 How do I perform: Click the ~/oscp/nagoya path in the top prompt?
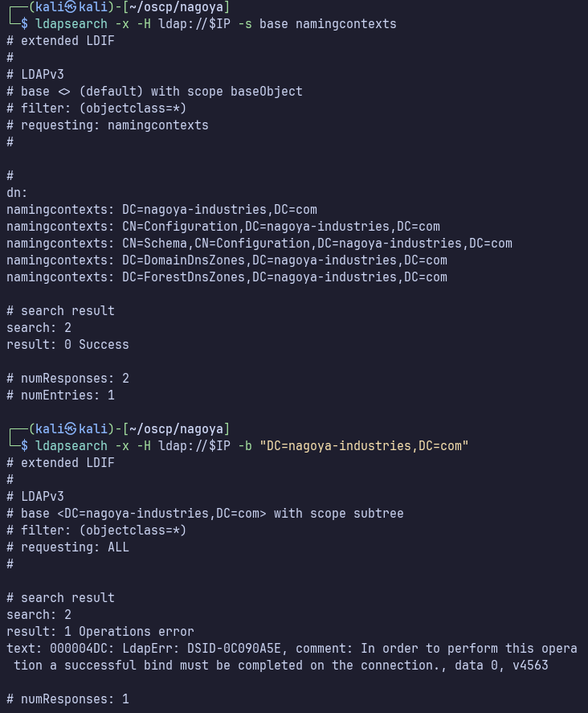[x=179, y=7]
